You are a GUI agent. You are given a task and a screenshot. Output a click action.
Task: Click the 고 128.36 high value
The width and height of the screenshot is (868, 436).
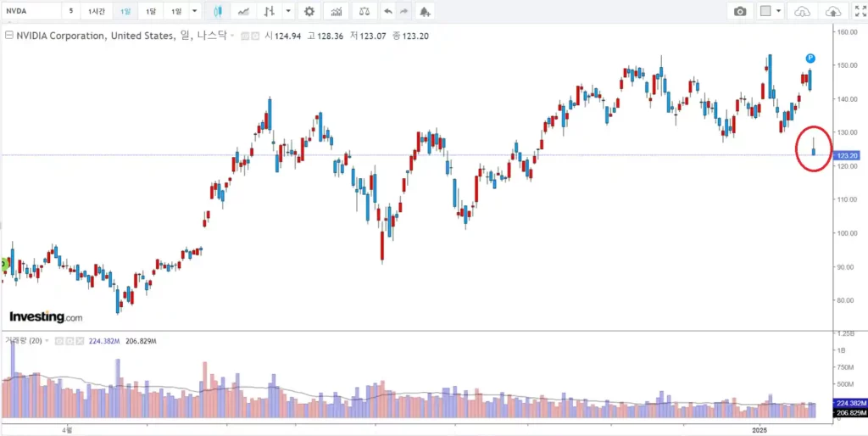[x=325, y=36]
